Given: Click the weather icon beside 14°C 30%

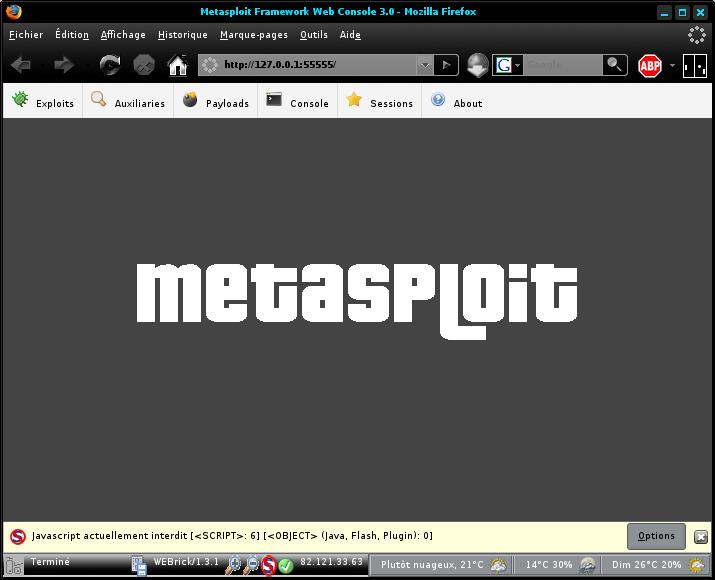Looking at the screenshot, I should tap(587, 565).
